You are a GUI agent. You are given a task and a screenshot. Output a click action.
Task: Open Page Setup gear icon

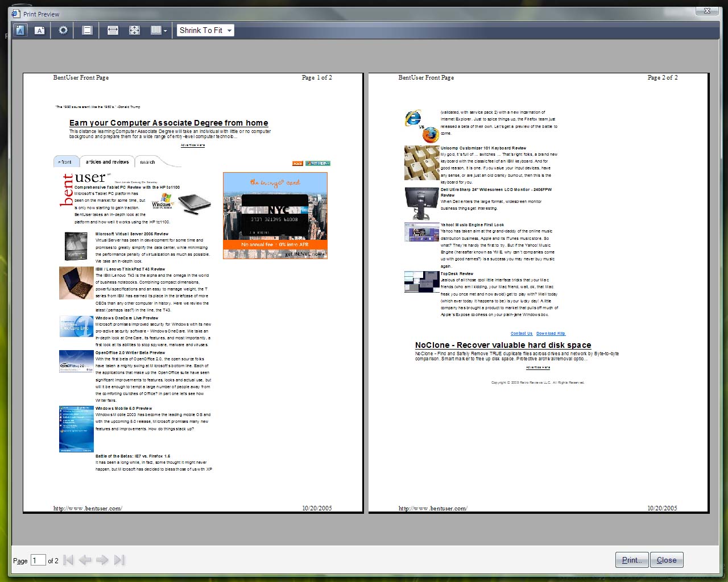coord(63,31)
